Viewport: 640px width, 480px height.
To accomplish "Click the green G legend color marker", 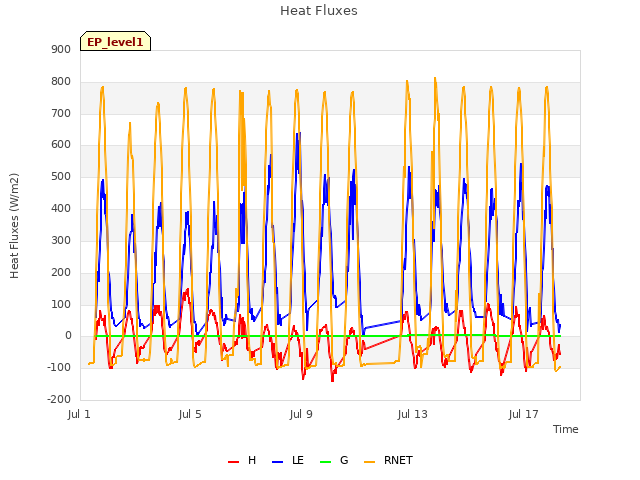I will click(x=325, y=462).
